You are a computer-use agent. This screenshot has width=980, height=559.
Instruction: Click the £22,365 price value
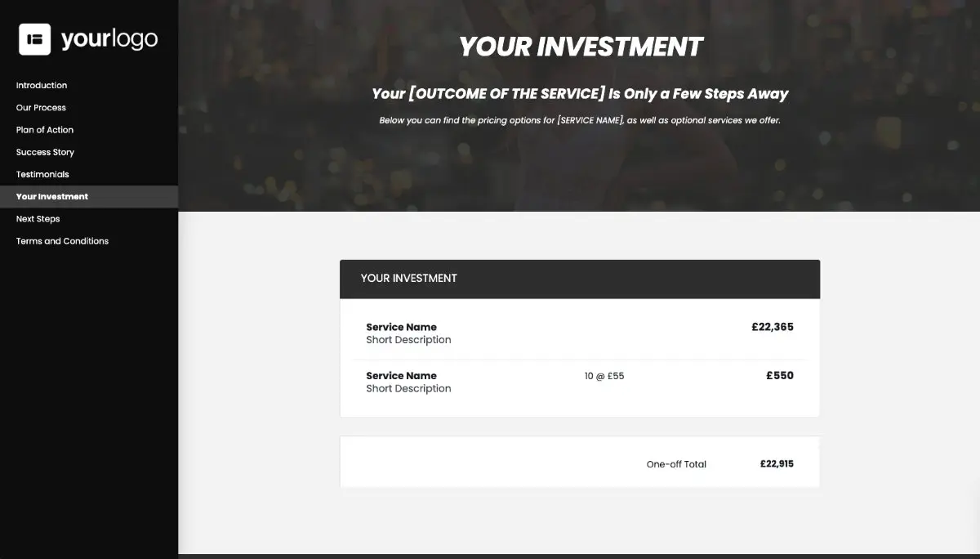(x=772, y=326)
